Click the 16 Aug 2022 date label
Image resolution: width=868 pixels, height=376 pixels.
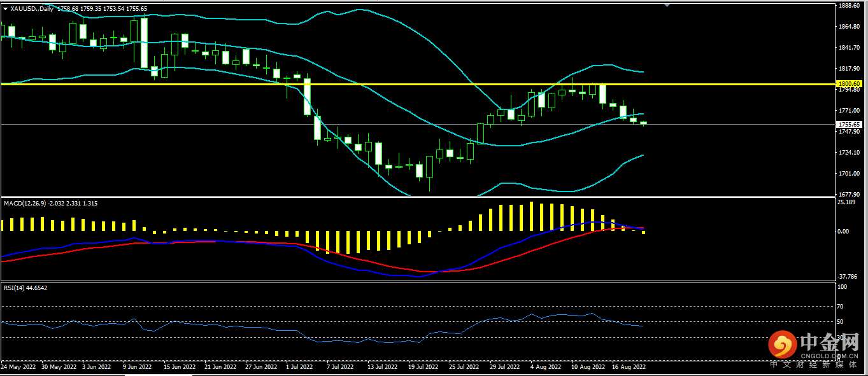click(629, 367)
